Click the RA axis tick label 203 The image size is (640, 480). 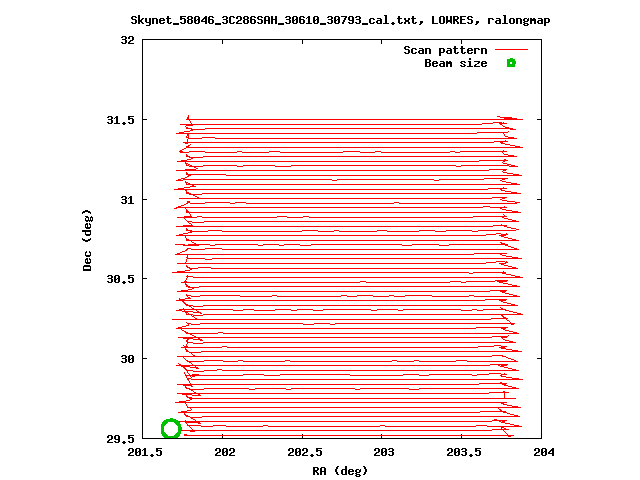pyautogui.click(x=384, y=452)
